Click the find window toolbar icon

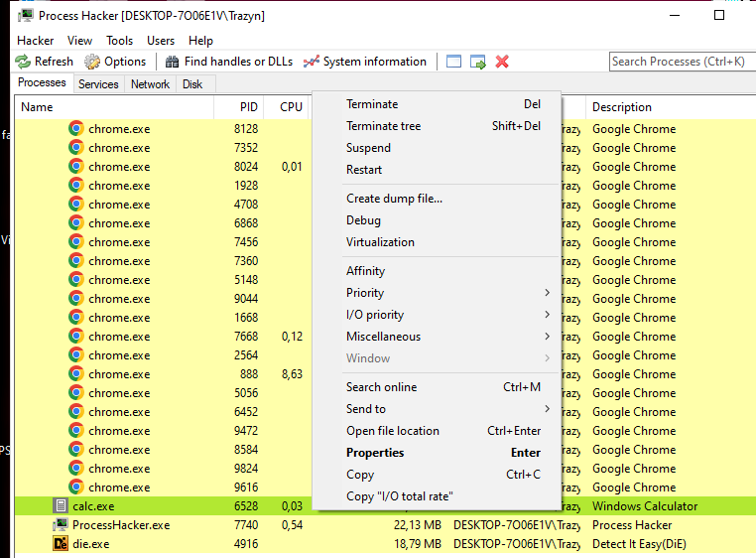click(x=454, y=62)
